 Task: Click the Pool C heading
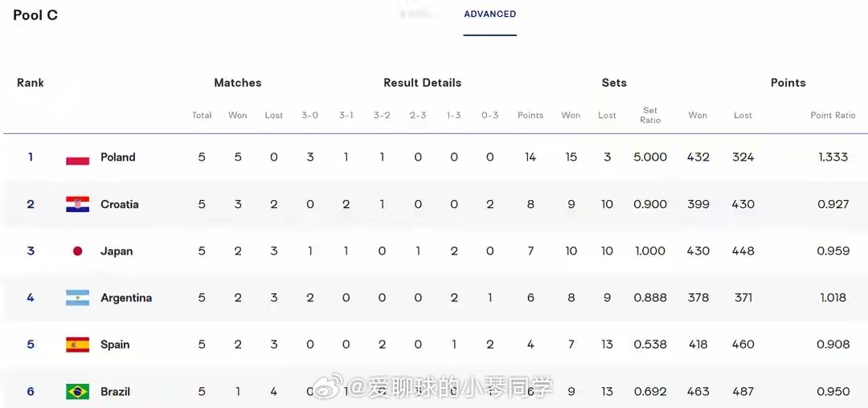[x=35, y=15]
